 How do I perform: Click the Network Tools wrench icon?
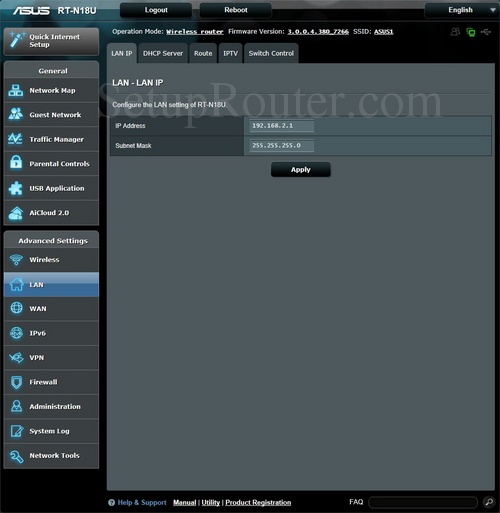point(17,456)
